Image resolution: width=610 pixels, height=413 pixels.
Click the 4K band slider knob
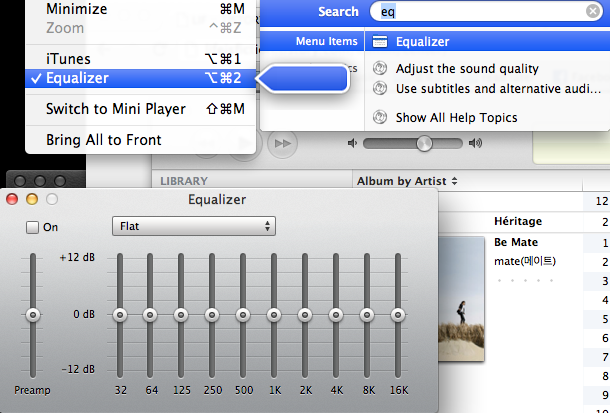336,315
